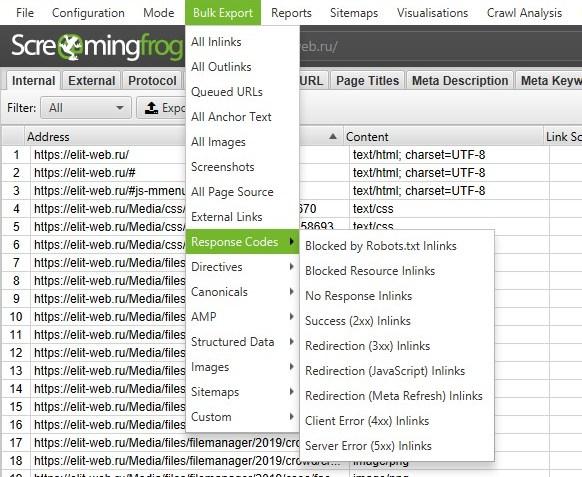Click the Screaming Frog logo
The width and height of the screenshot is (582, 477).
[x=97, y=47]
